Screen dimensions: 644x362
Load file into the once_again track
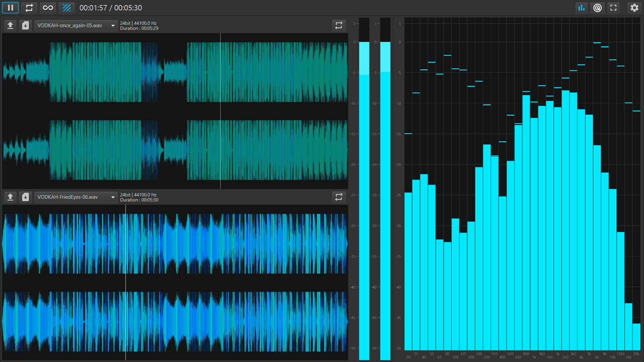(10, 25)
